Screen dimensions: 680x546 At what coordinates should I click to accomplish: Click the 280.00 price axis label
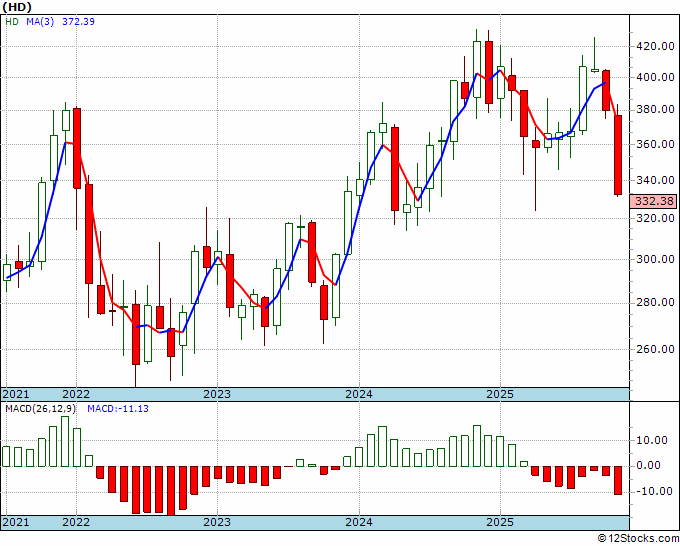coord(657,303)
